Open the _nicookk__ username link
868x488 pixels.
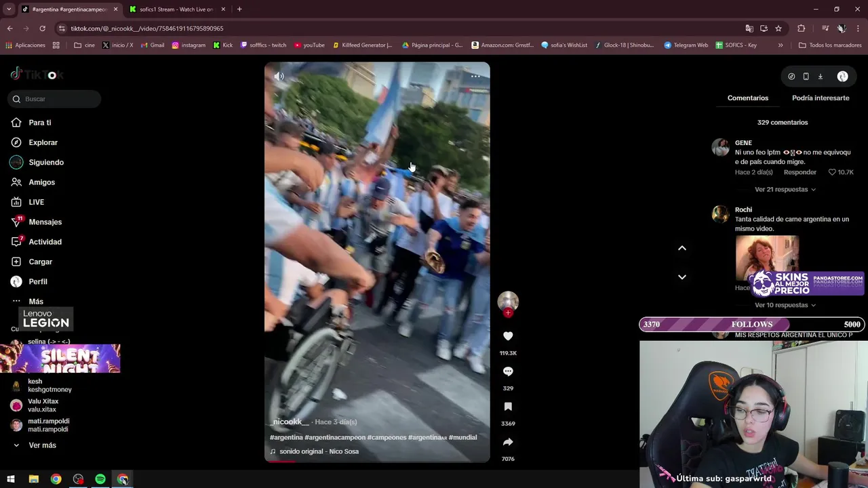(290, 422)
